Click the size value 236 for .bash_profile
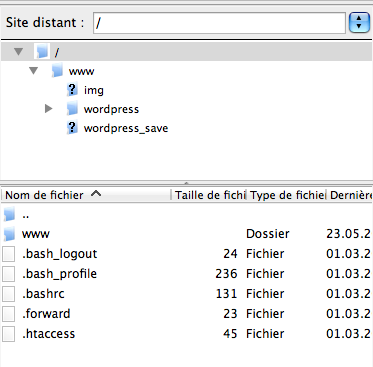Screen dimensions: 373x367 coord(226,274)
